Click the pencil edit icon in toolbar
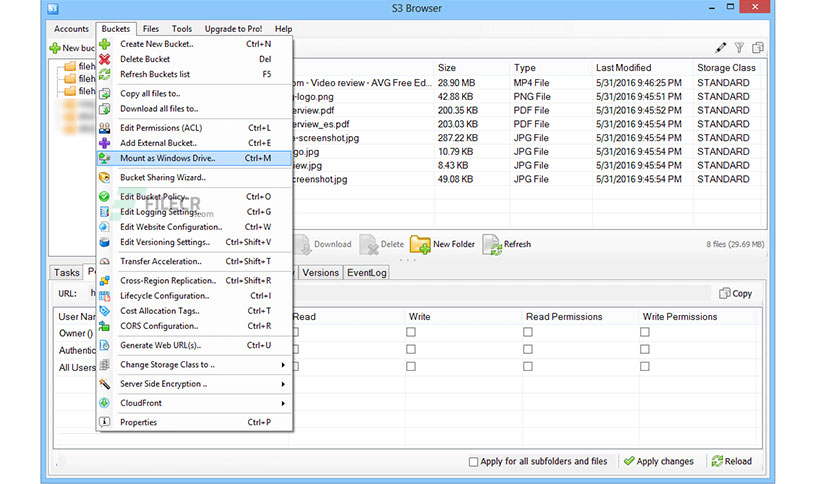The width and height of the screenshot is (836, 484). (x=721, y=48)
